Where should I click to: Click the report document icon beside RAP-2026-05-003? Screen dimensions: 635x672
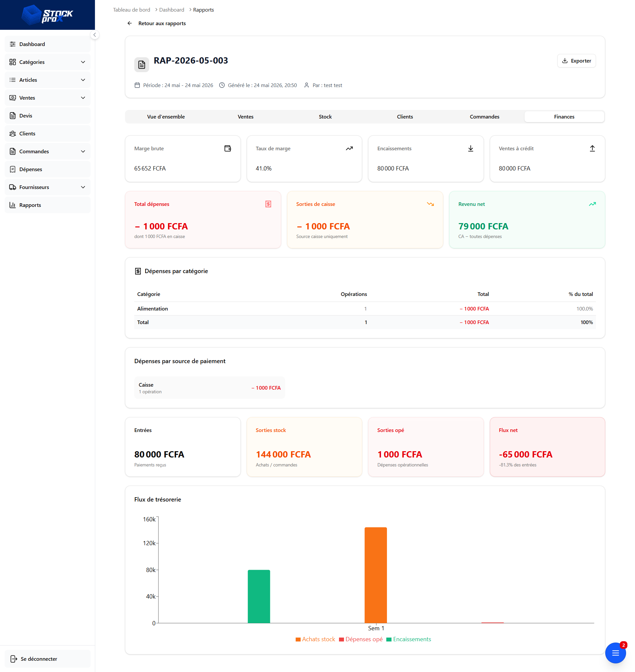click(142, 64)
